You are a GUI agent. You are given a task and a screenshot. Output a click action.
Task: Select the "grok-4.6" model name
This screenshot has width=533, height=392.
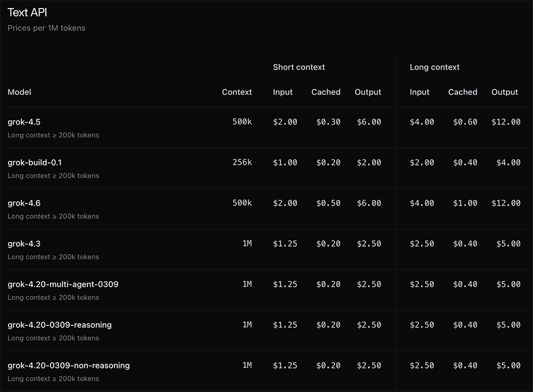[24, 203]
